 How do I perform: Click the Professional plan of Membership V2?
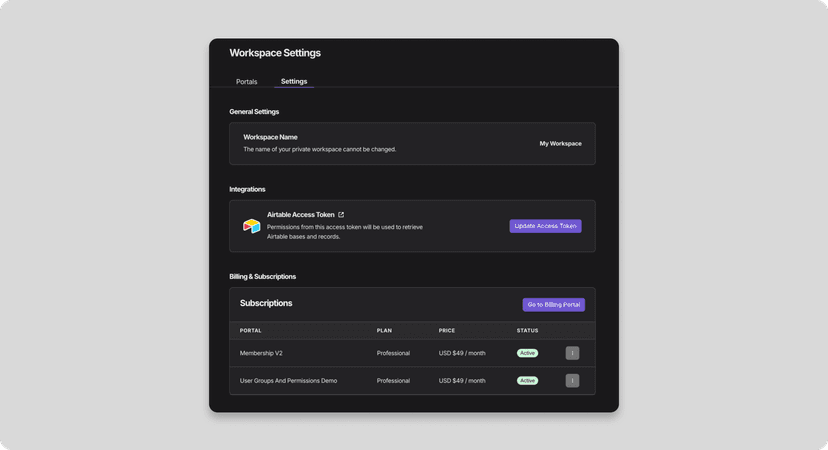[x=393, y=353]
